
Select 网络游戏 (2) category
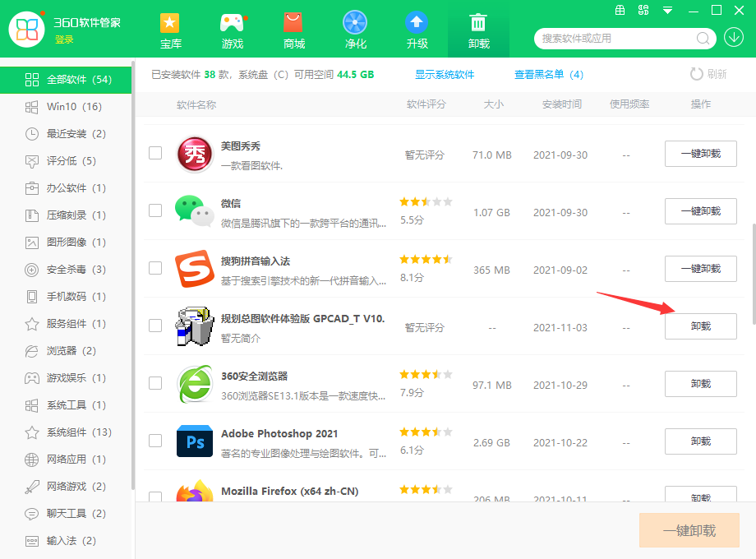(x=66, y=486)
